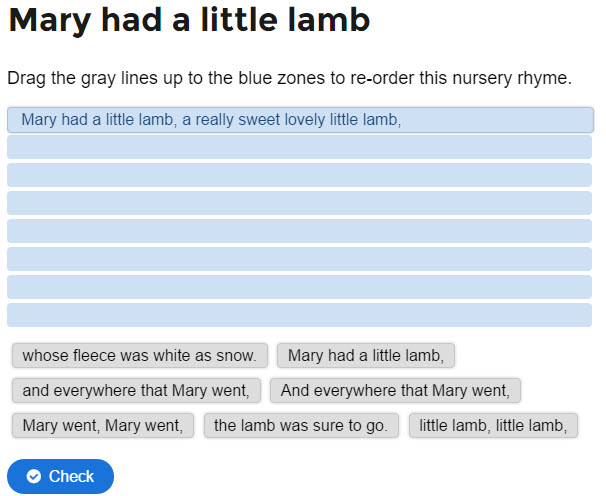This screenshot has height=496, width=606.
Task: Select the 'whose fleece was white as snow.' line
Action: [140, 355]
